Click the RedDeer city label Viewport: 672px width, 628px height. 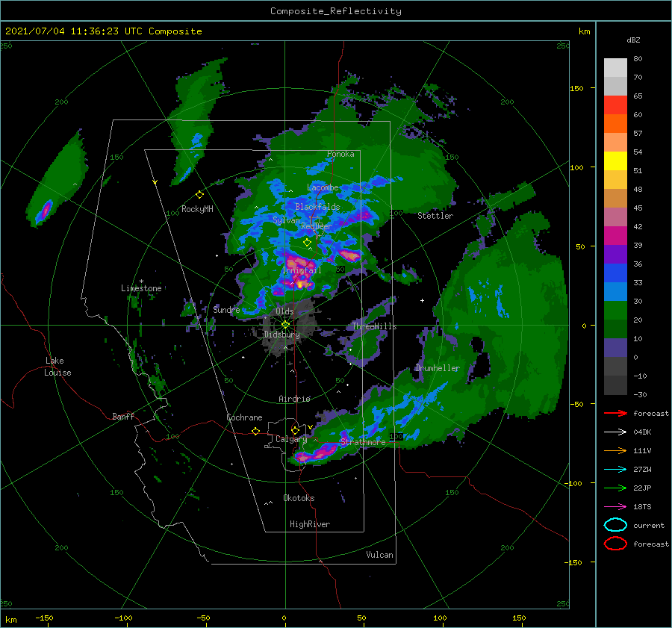coord(317,226)
